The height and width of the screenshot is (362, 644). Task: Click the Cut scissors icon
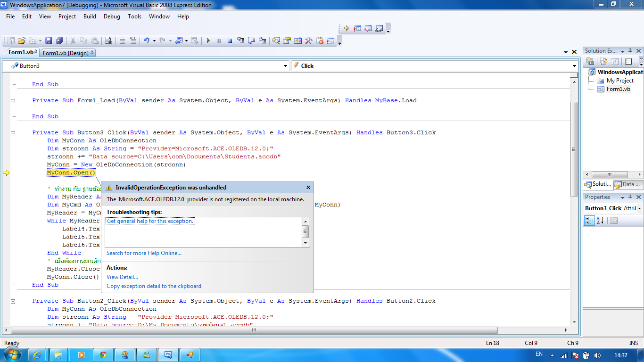(73, 41)
